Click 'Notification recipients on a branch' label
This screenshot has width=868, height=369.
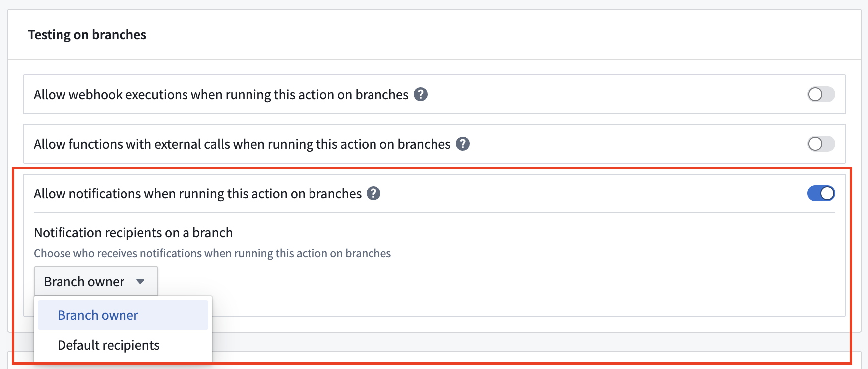[133, 232]
